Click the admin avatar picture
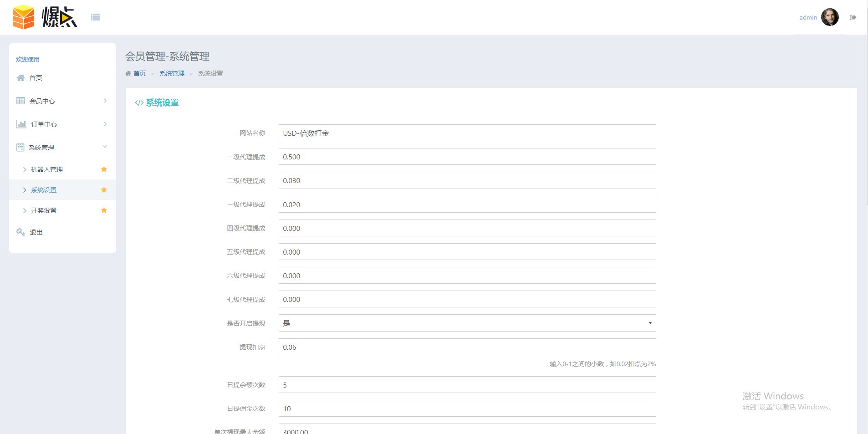 [830, 17]
